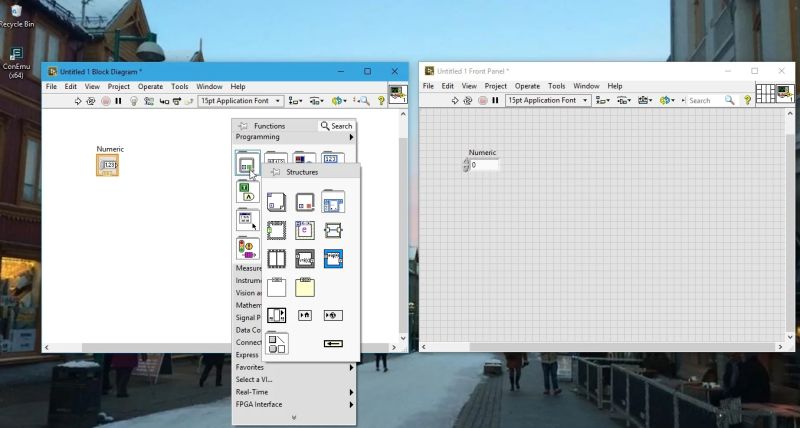
Task: Click the Numeric terminal on block diagram
Action: click(x=108, y=165)
